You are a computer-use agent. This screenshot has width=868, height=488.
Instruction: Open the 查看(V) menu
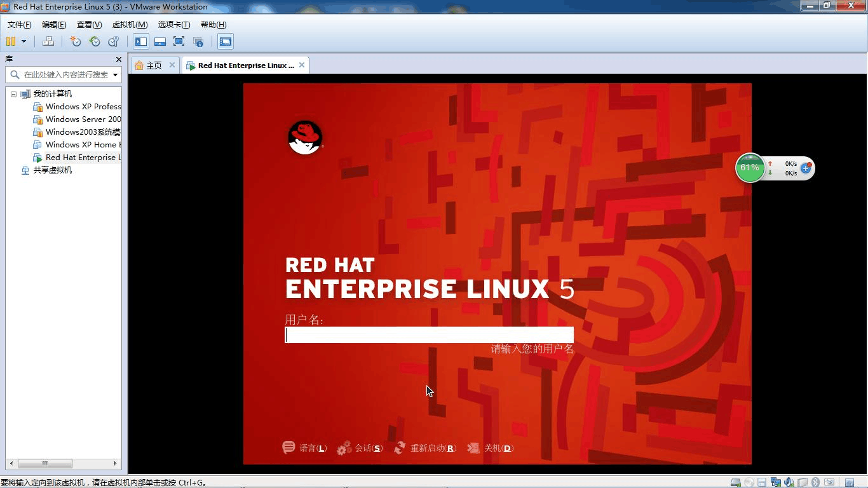tap(89, 25)
